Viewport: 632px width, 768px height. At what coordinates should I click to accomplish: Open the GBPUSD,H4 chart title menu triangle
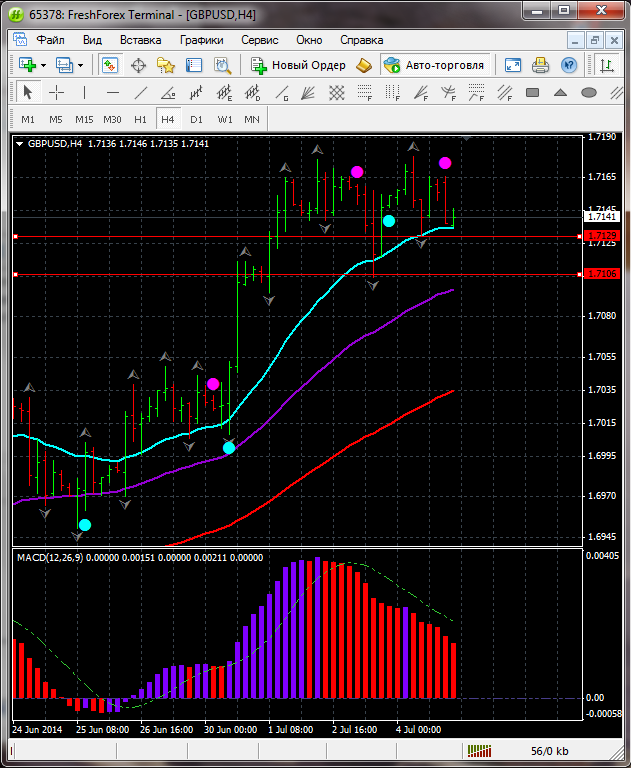click(x=20, y=144)
